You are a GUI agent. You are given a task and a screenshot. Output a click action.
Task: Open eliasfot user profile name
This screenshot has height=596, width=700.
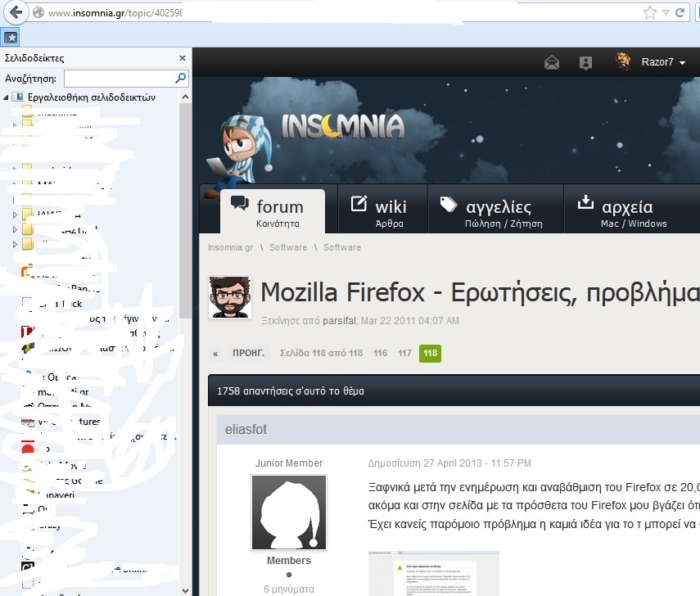[x=246, y=430]
